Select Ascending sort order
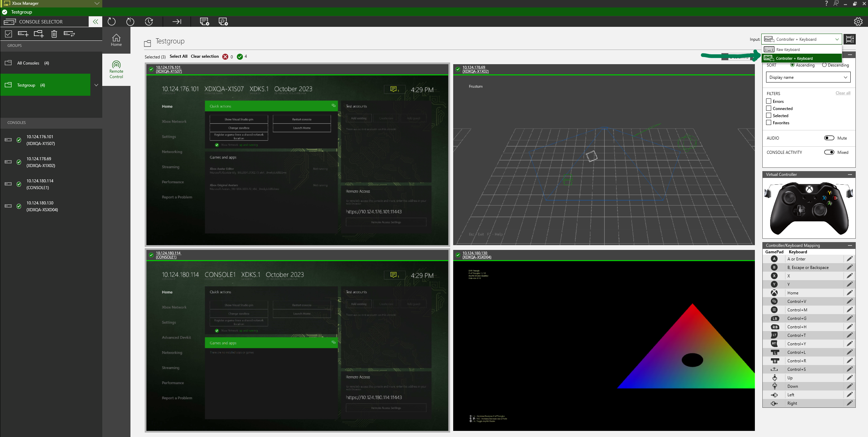Screen dimensions: 868x437 click(792, 65)
